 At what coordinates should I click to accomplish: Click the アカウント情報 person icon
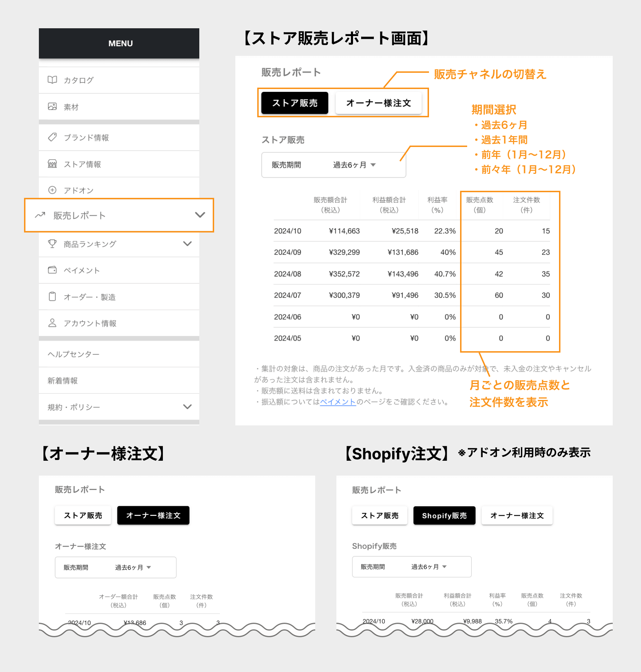click(x=52, y=323)
